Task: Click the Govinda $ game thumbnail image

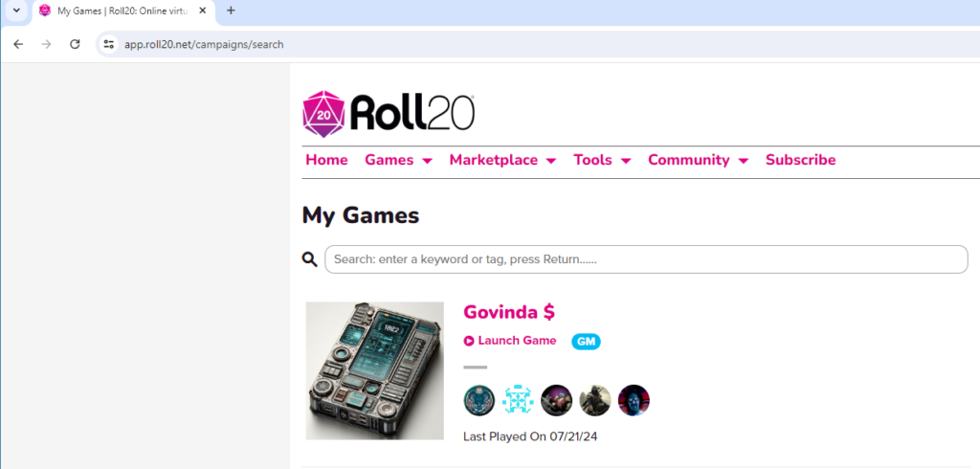Action: click(x=374, y=370)
